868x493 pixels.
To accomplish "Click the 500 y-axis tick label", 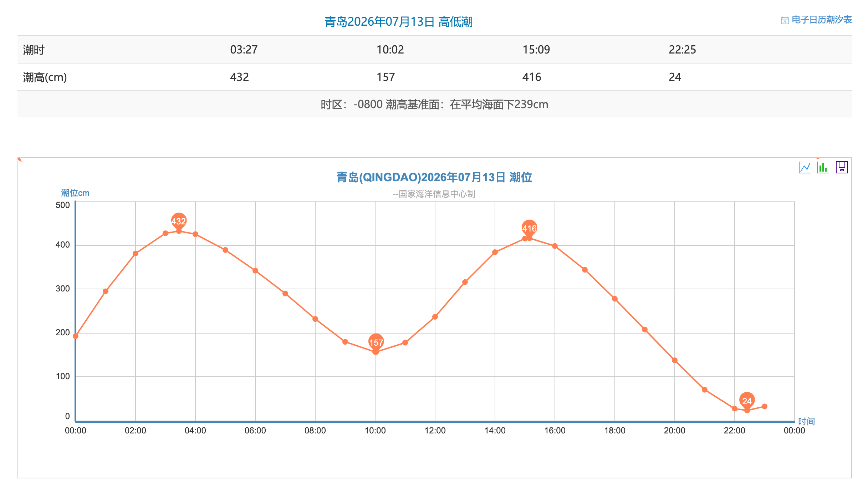I will (63, 205).
